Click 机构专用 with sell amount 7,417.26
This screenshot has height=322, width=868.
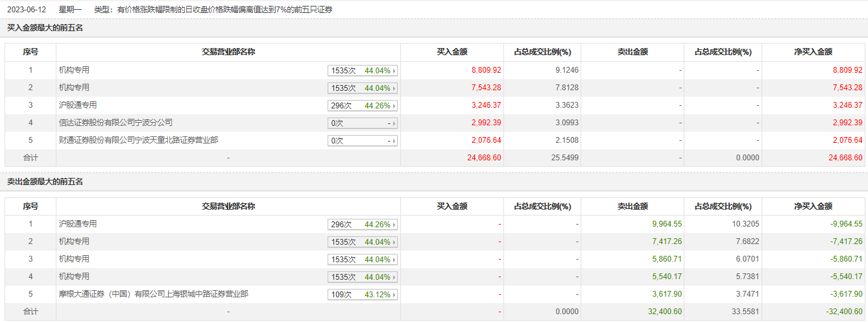click(74, 241)
